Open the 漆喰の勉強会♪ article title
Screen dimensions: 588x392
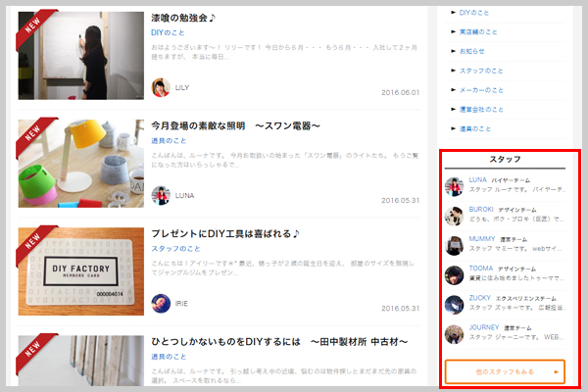[183, 18]
